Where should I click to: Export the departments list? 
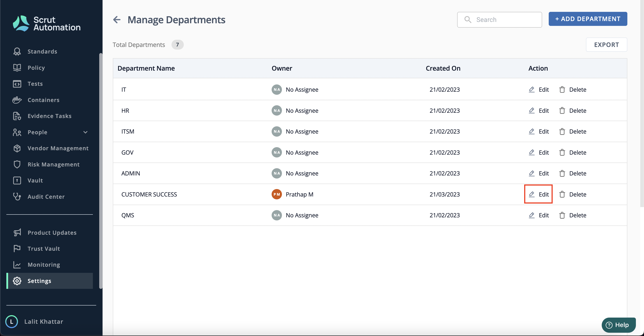click(607, 45)
